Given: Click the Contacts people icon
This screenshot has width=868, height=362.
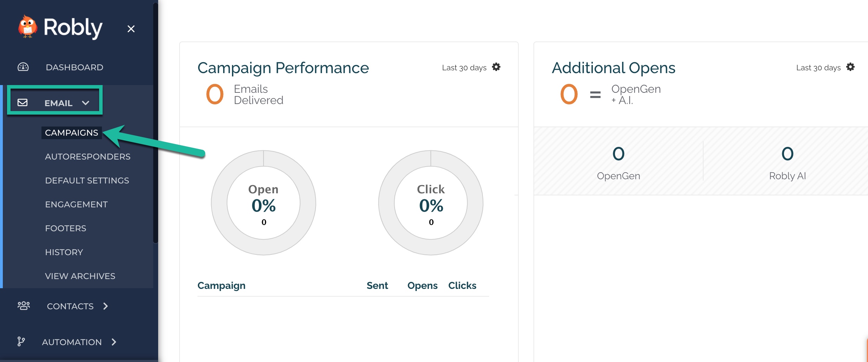Looking at the screenshot, I should click(24, 306).
